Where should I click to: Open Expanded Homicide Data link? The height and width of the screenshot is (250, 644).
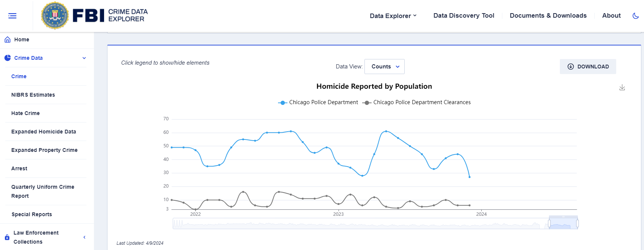pos(44,132)
